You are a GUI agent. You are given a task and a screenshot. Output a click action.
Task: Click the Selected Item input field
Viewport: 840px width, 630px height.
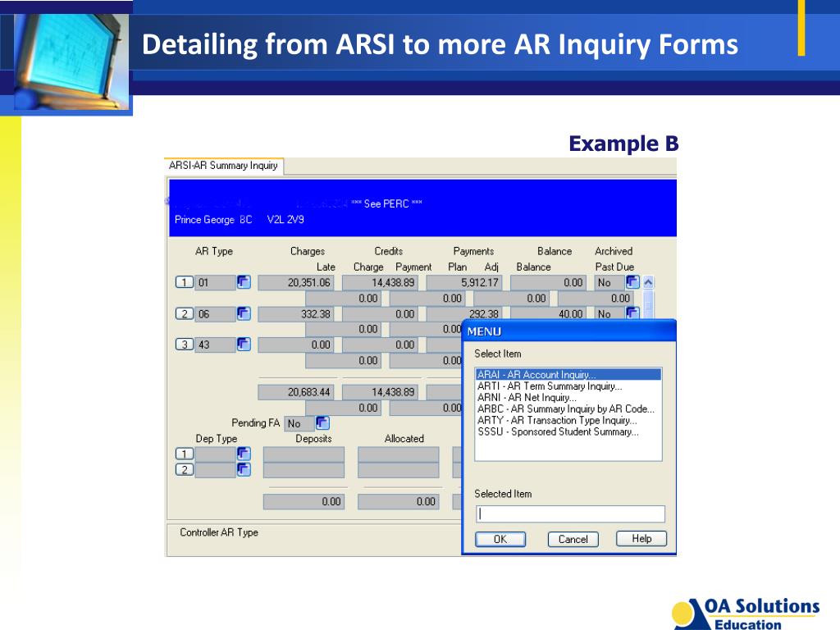tap(570, 514)
